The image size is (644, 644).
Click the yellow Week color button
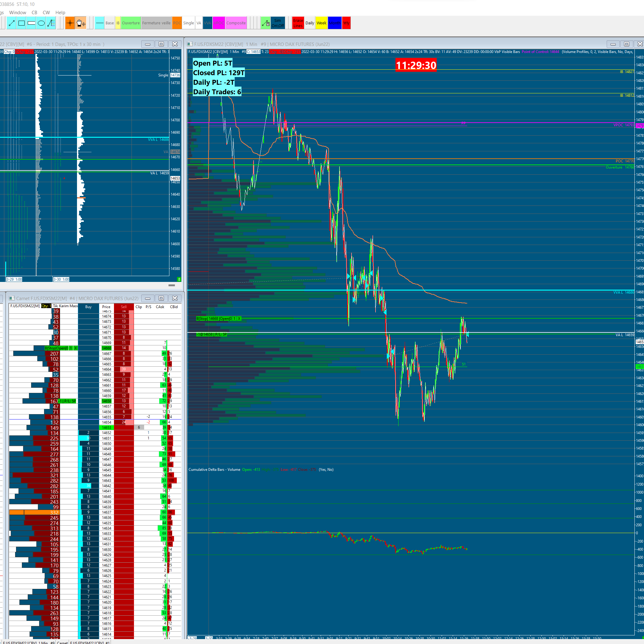[x=321, y=23]
